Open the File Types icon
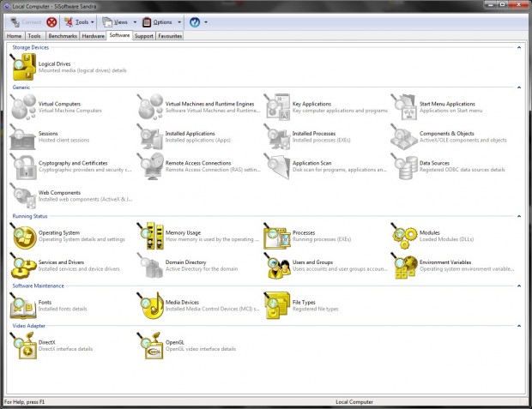Screen dimensions: 532x409 (x=277, y=305)
